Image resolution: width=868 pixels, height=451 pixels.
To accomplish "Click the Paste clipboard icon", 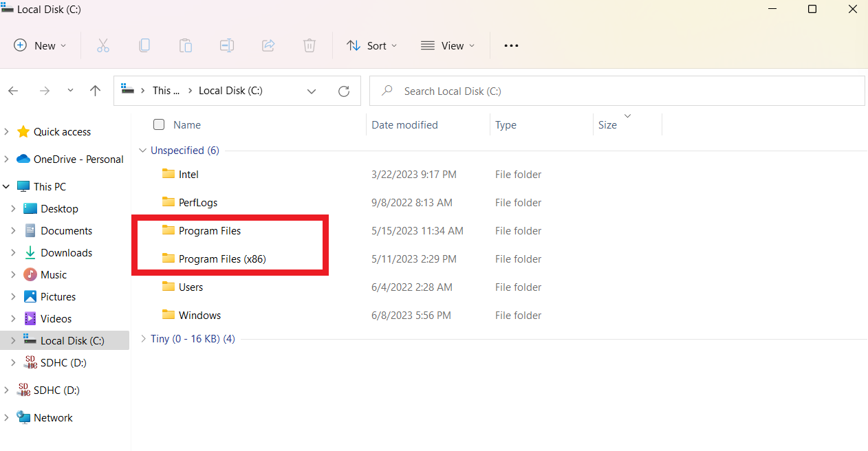I will pos(186,45).
